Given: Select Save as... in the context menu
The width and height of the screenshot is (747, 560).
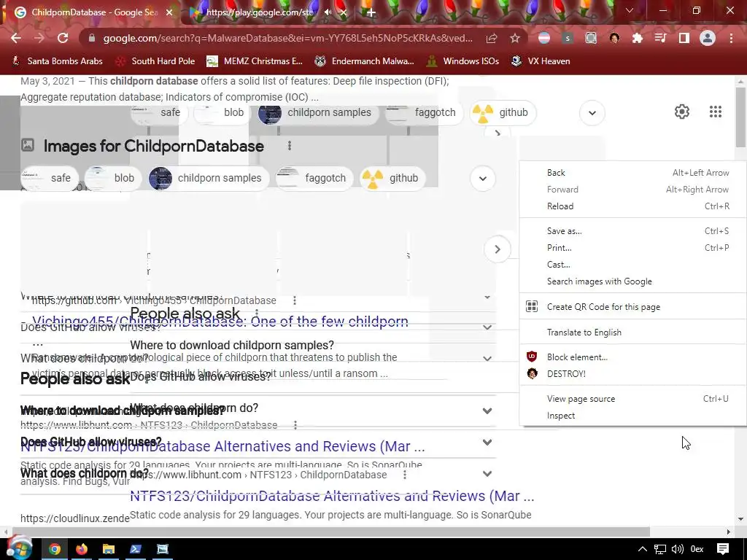Looking at the screenshot, I should (x=633, y=231).
